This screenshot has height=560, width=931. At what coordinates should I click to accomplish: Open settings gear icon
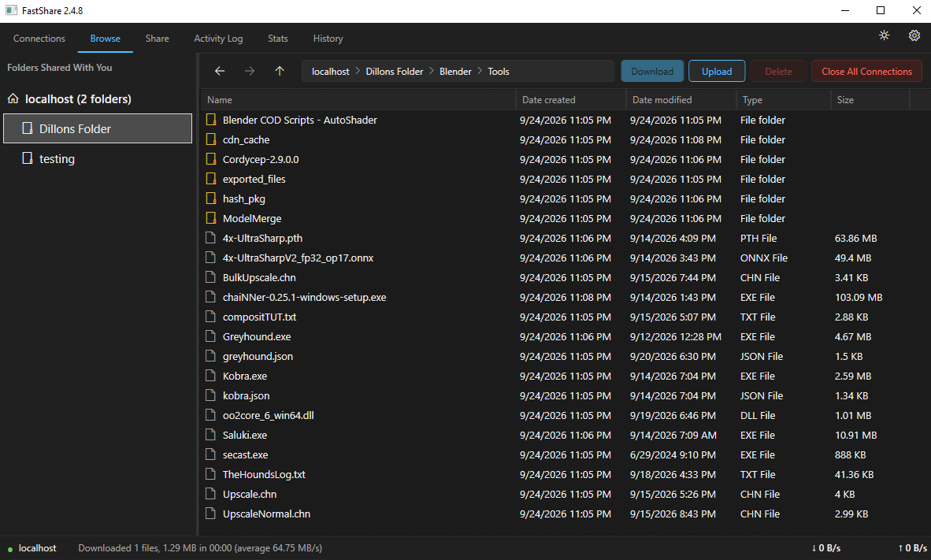[x=914, y=35]
